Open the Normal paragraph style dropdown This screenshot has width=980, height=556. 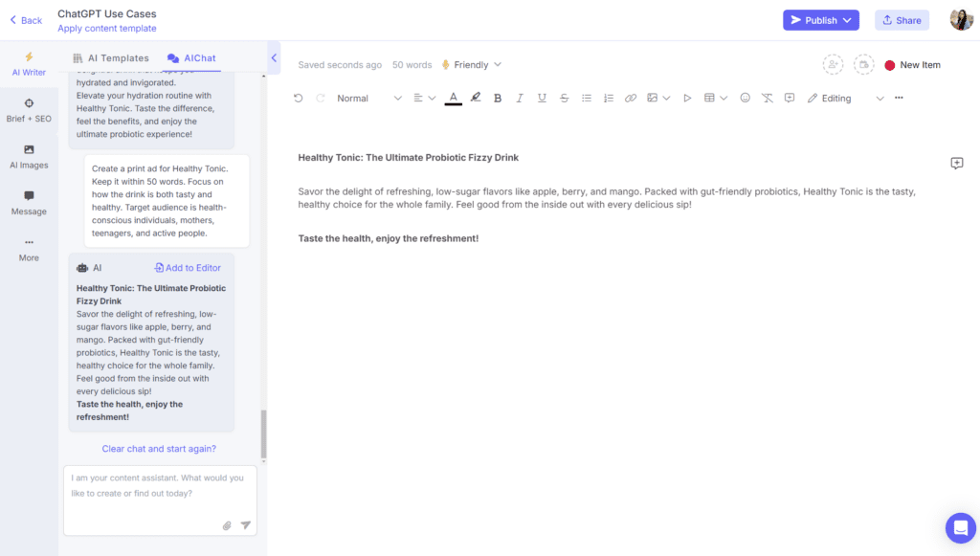(x=368, y=98)
